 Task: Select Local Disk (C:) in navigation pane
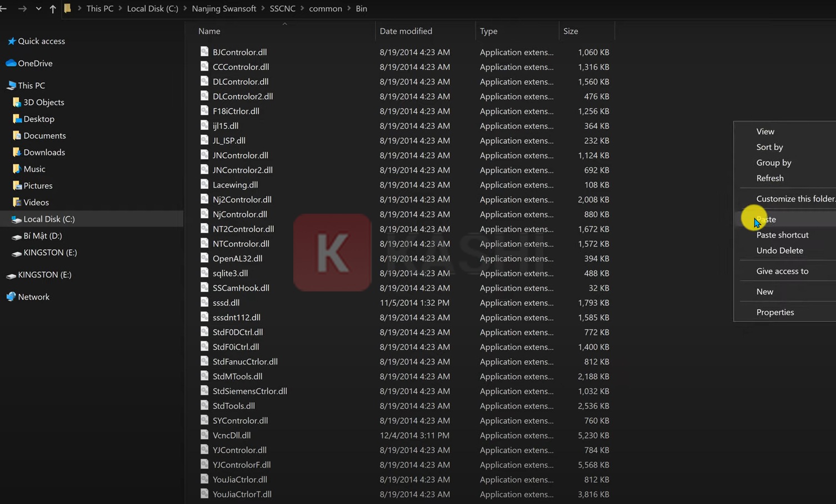click(x=49, y=219)
